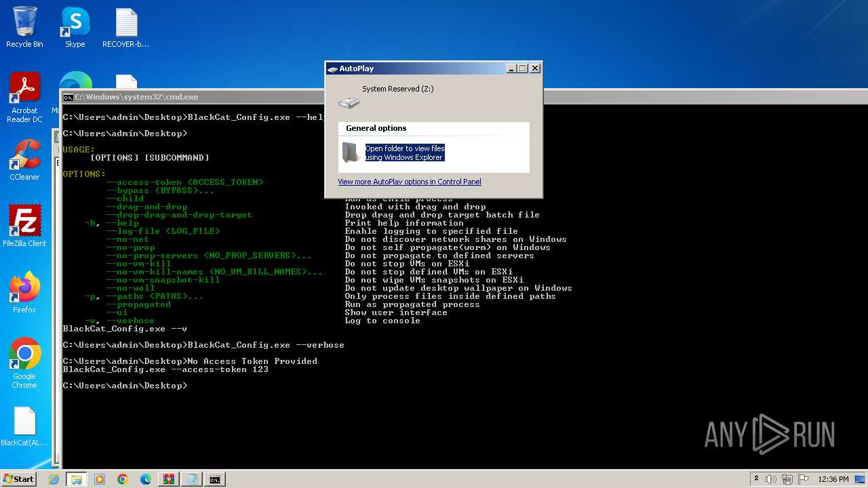The height and width of the screenshot is (488, 868).
Task: Open the network status tray icon
Action: coord(787,479)
